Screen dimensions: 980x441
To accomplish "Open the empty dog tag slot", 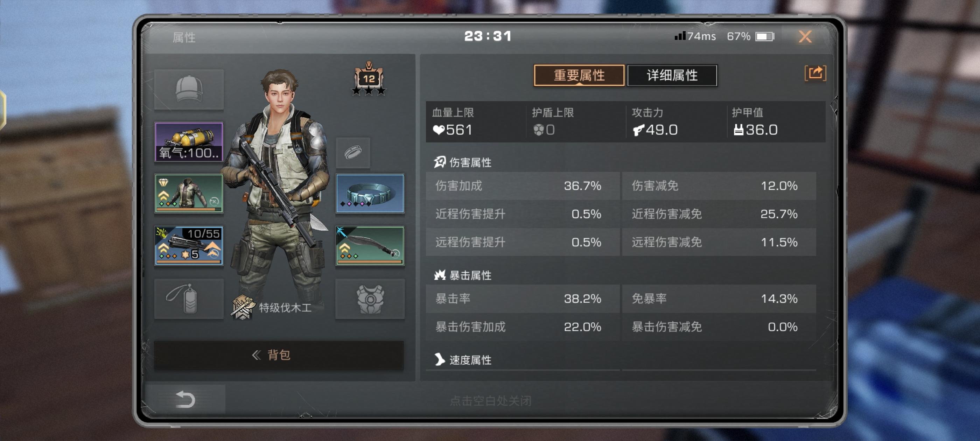I will point(189,299).
